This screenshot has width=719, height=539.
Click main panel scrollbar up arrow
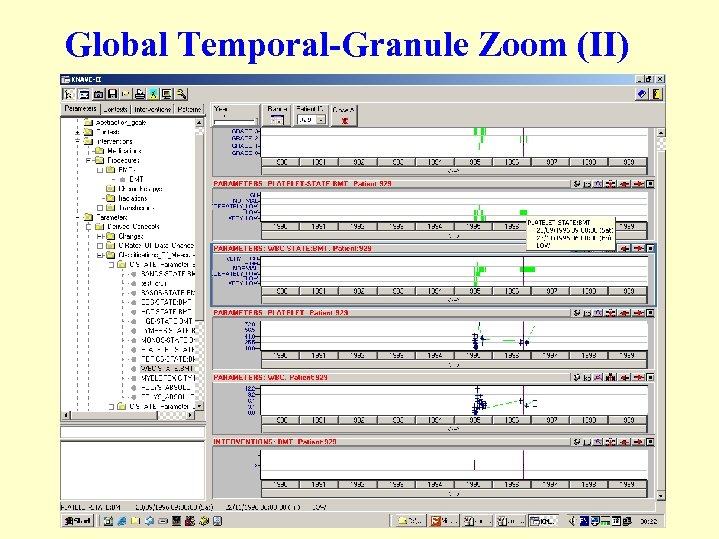click(x=660, y=133)
